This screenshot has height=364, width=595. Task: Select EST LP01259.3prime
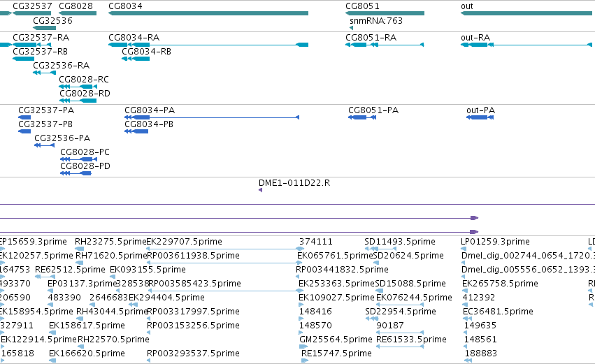(495, 242)
